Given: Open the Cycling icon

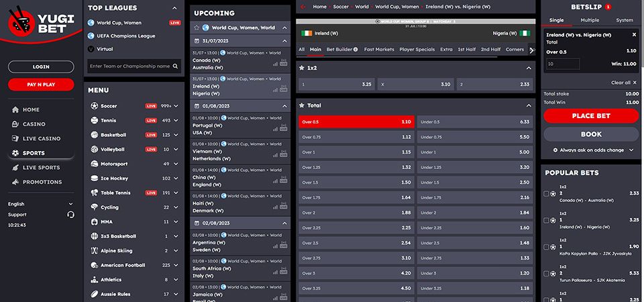Looking at the screenshot, I should (x=94, y=207).
